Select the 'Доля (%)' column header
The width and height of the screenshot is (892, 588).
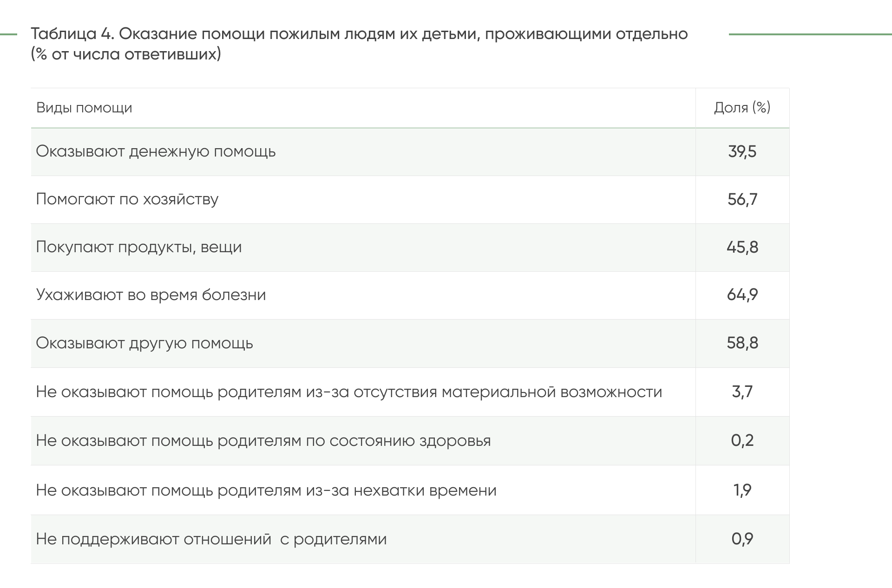pos(742,108)
